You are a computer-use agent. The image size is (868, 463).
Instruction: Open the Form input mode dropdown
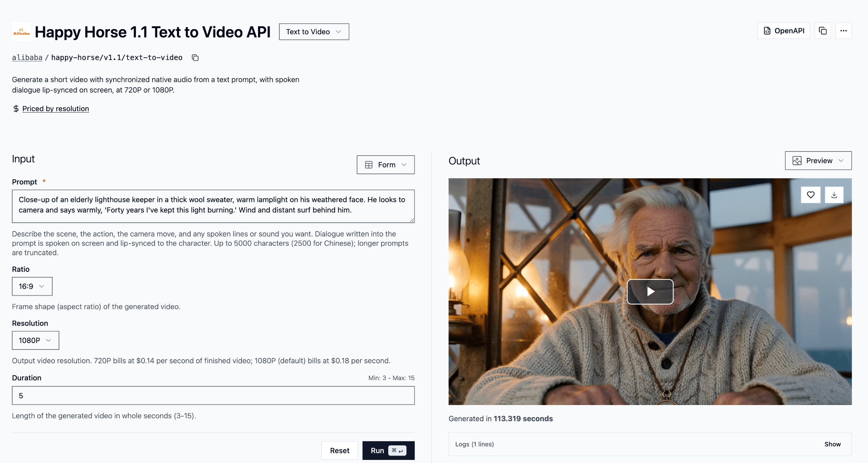tap(386, 165)
